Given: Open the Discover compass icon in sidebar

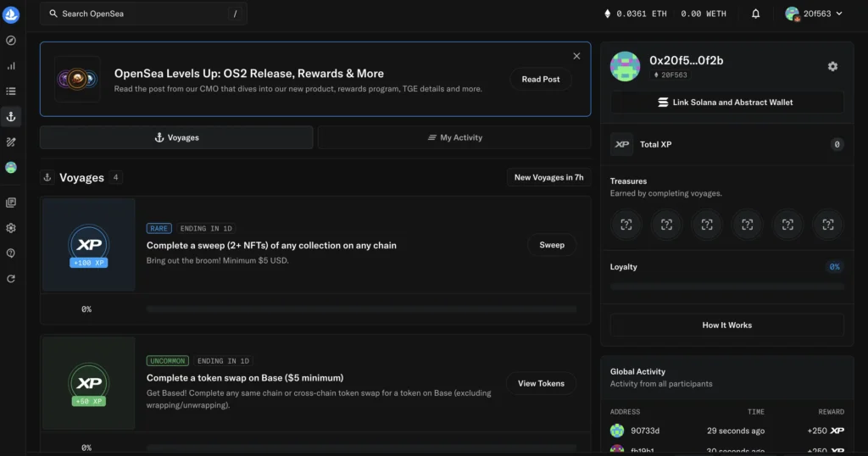Looking at the screenshot, I should [11, 41].
